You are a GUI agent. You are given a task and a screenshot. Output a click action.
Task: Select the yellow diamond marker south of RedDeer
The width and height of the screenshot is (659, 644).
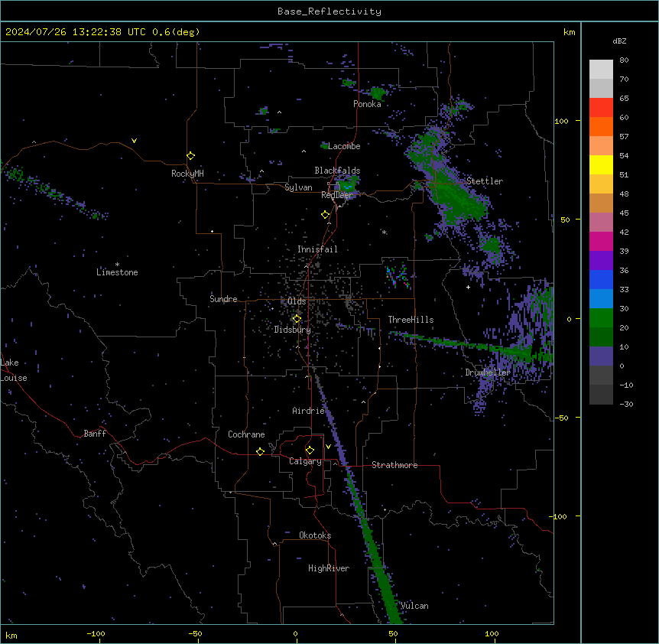[325, 215]
